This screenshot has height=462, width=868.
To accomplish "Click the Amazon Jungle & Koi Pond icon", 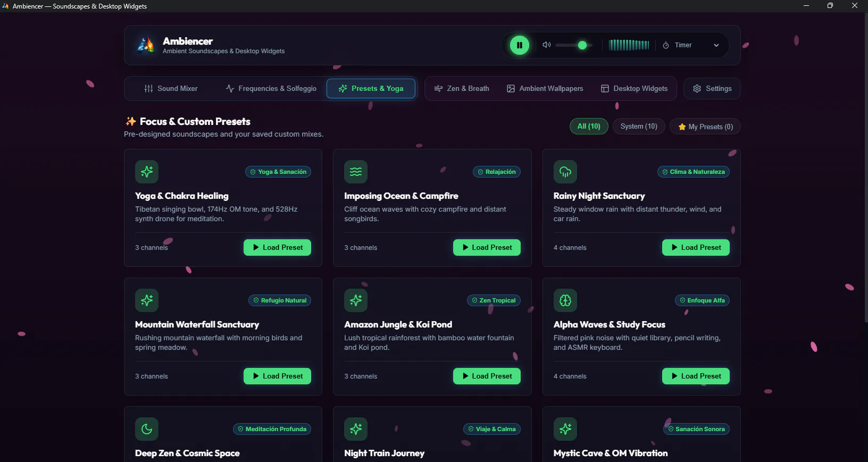I will (x=356, y=300).
